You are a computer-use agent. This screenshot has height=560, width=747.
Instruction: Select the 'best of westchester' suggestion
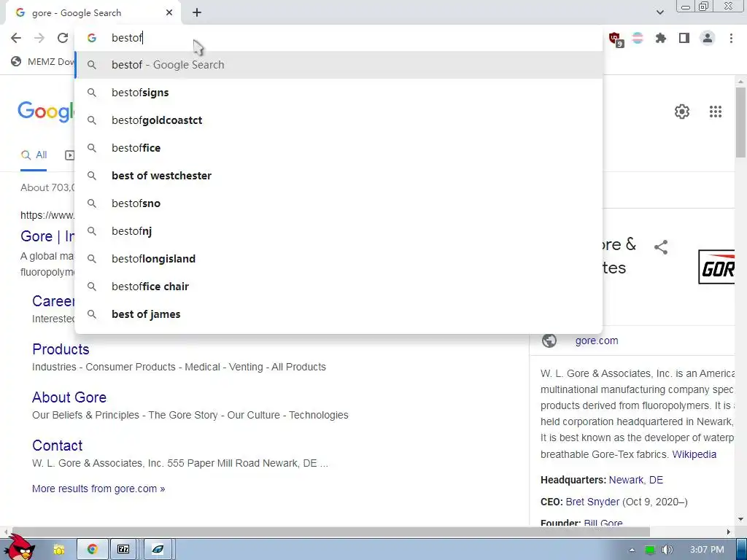338,175
